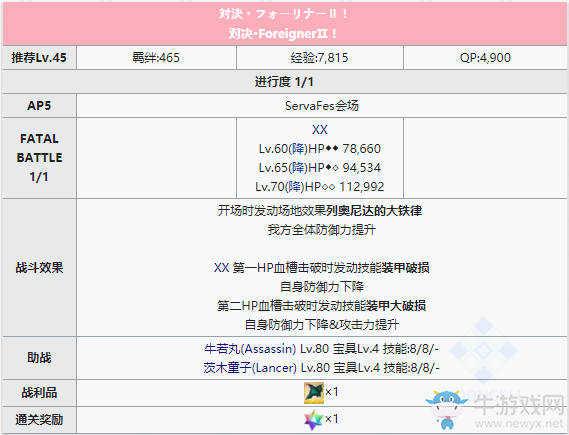This screenshot has height=435, width=569.
Task: Click the 羁绊:465 cell
Action: point(156,58)
